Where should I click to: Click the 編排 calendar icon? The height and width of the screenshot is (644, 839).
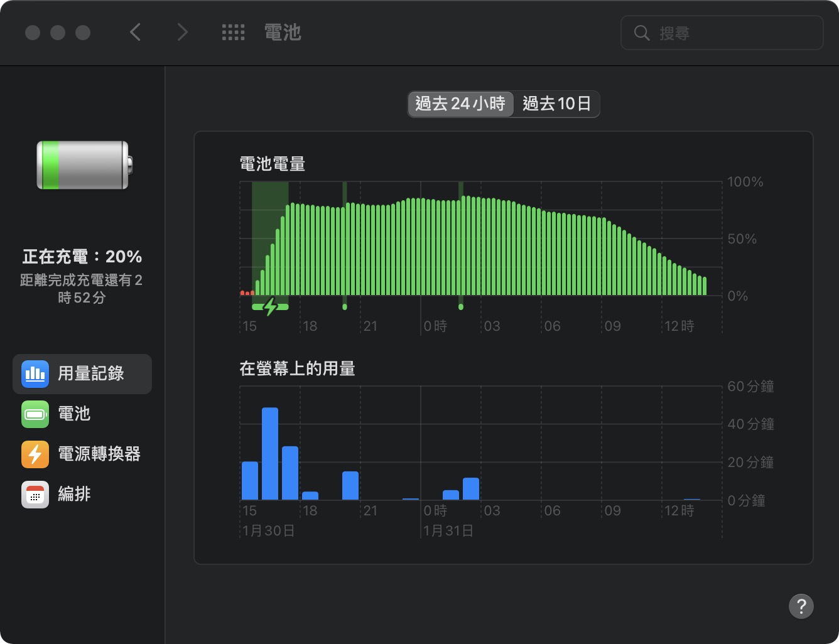[x=35, y=495]
